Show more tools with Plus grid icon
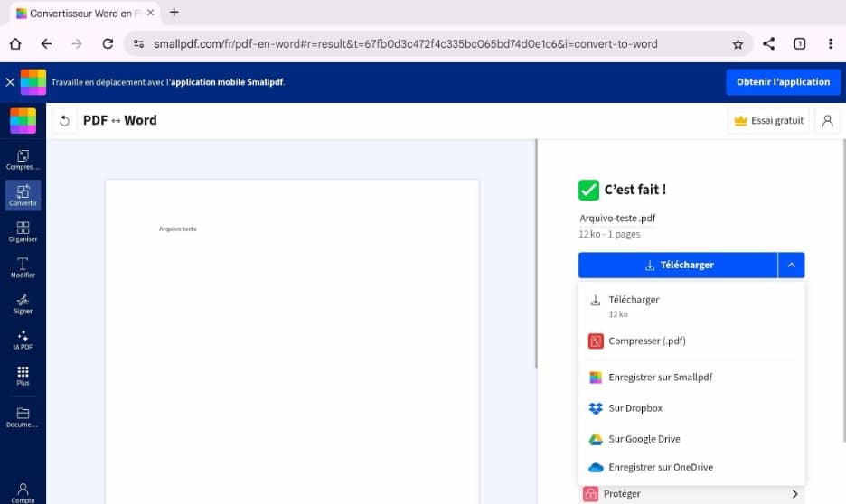 [x=23, y=376]
